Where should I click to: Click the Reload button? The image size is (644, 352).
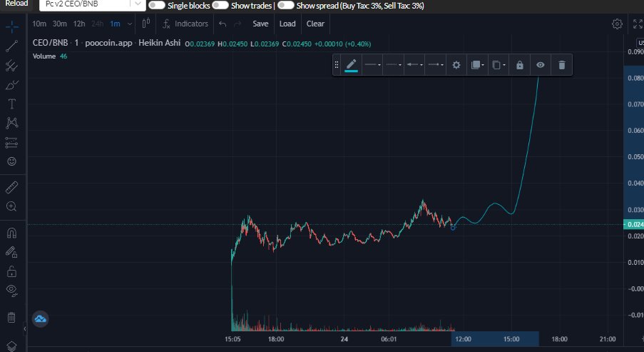[17, 4]
